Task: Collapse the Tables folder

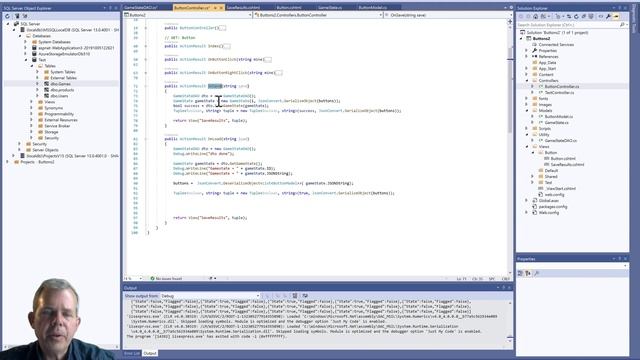Action: click(32, 66)
